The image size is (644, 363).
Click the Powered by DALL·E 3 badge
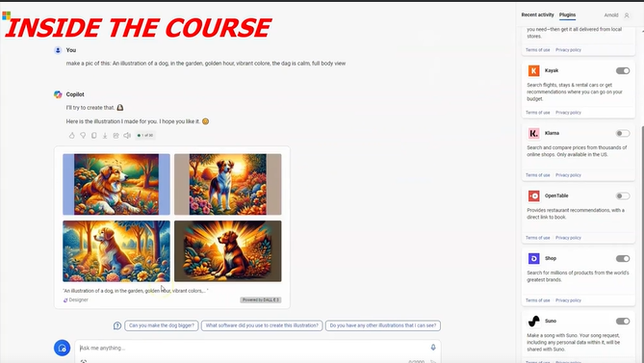[x=261, y=299]
